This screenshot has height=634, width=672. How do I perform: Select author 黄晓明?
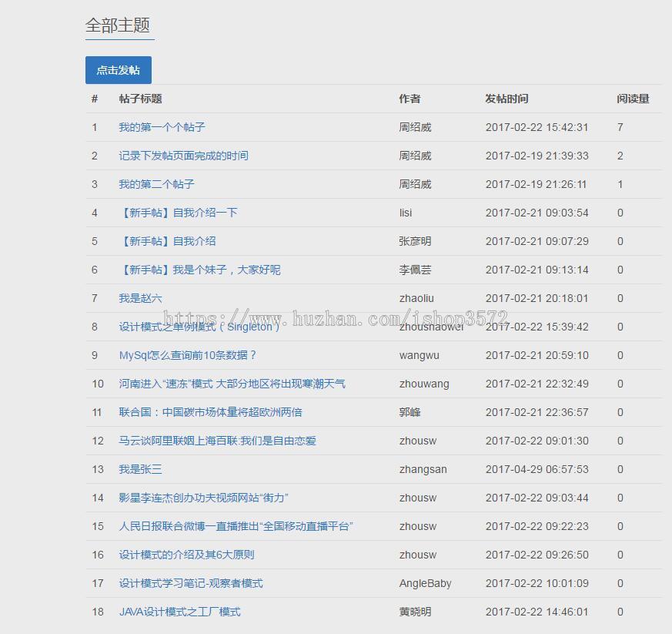415,612
